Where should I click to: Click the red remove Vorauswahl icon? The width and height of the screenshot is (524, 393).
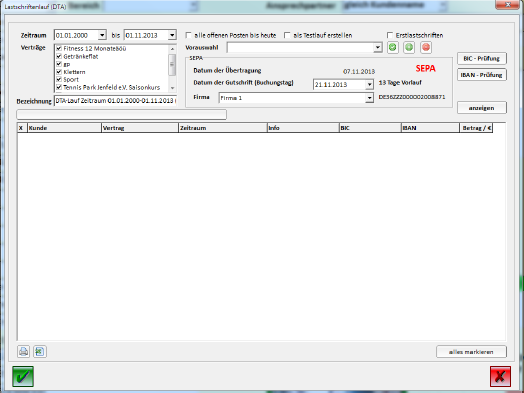click(426, 47)
